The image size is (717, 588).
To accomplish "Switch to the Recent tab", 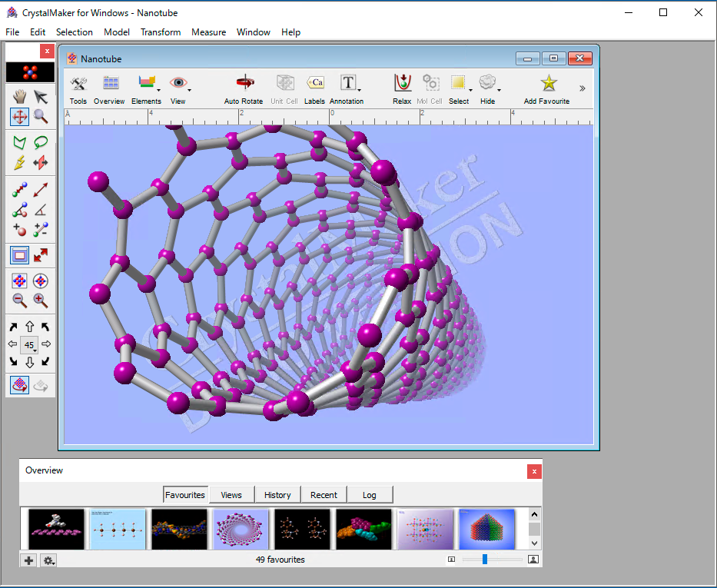I will 324,495.
